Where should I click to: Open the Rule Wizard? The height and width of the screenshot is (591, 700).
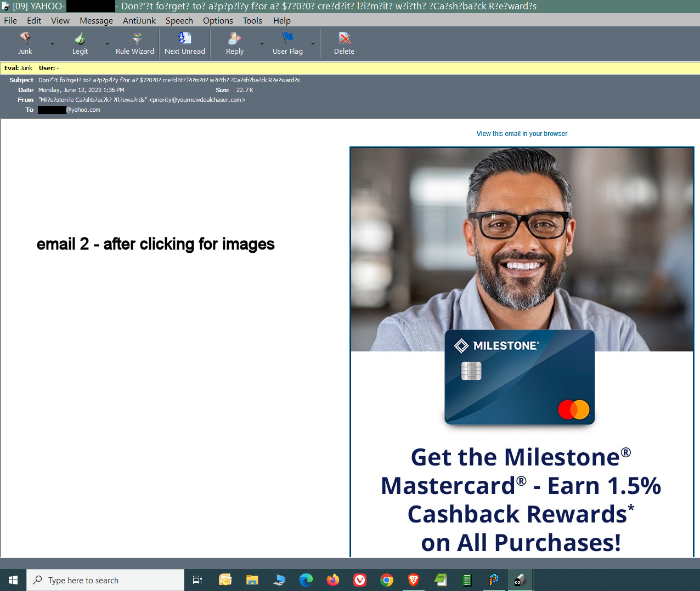135,43
